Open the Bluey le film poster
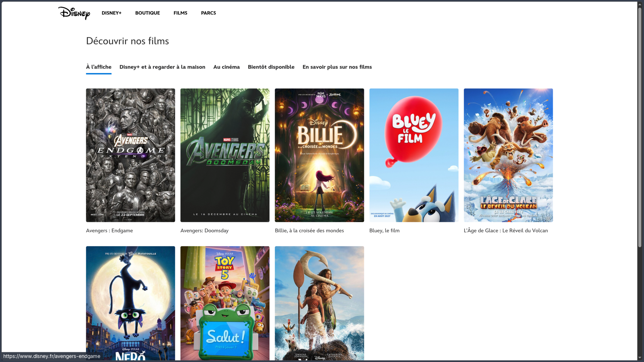 click(x=414, y=155)
